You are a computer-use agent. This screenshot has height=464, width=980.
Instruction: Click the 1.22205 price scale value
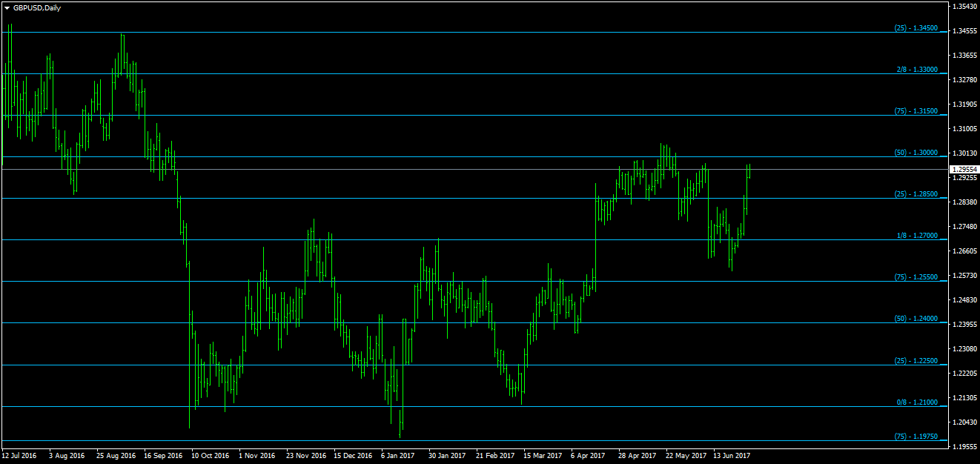coord(963,373)
